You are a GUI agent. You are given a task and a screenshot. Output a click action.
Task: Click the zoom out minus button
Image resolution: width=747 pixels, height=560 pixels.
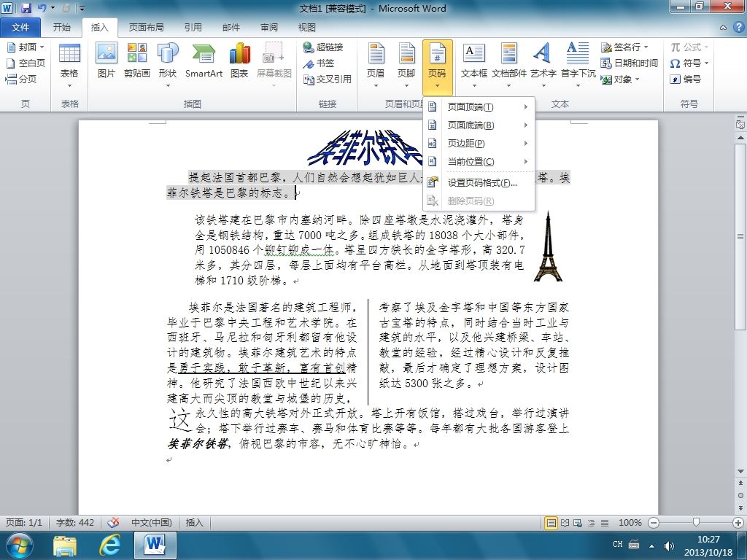(654, 523)
